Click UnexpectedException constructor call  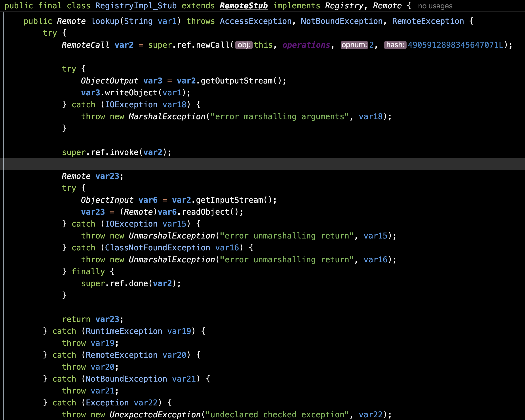coord(155,415)
